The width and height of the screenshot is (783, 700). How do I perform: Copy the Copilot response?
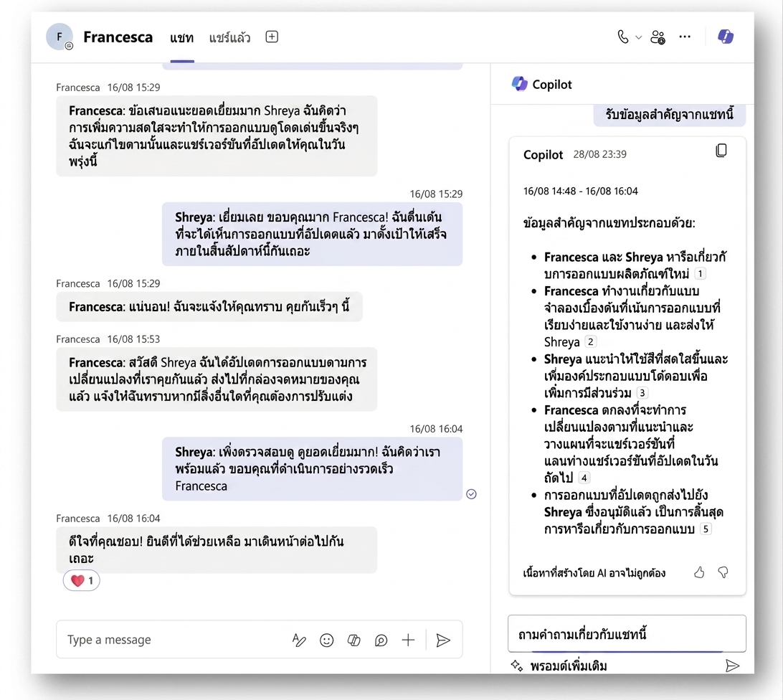(721, 151)
